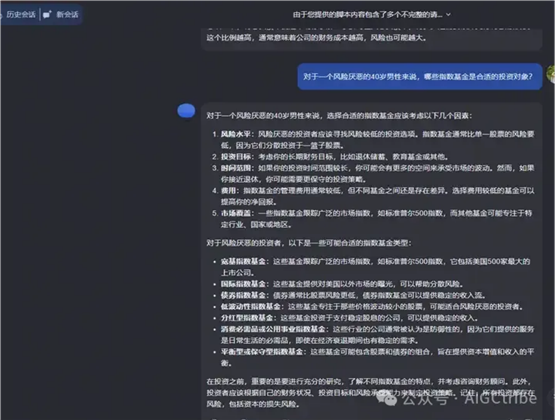The width and height of the screenshot is (555, 420).
Task: Click the new chat bubble icon
Action: click(x=47, y=15)
